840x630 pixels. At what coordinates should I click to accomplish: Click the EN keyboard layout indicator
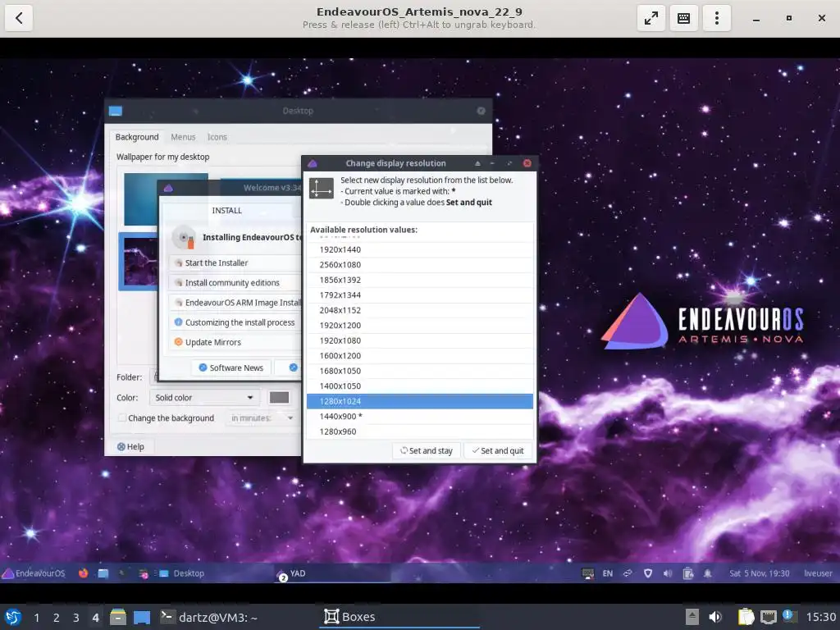[x=608, y=573]
